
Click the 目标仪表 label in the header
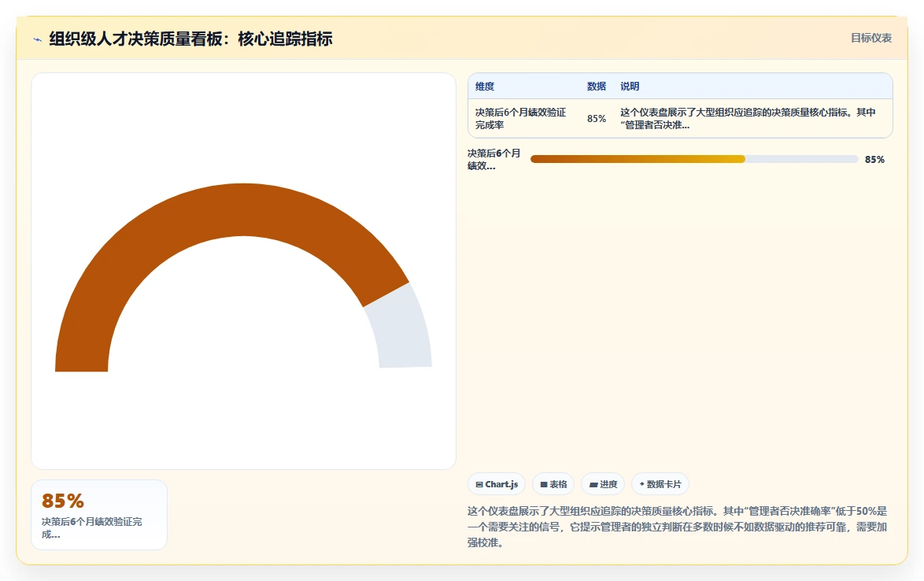coord(871,38)
